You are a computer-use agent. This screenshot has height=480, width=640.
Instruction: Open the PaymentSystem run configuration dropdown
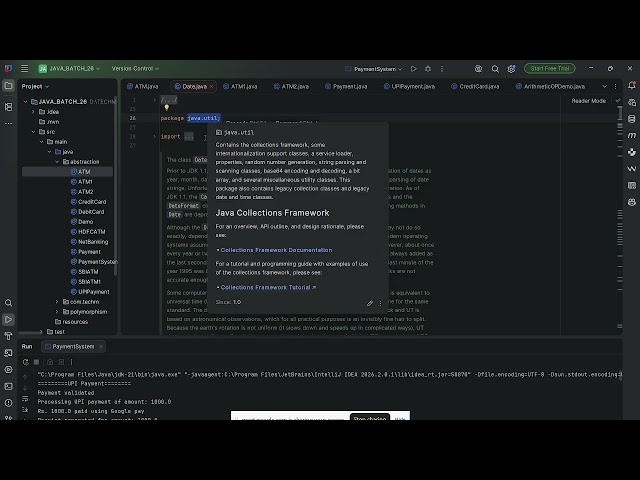tap(373, 69)
